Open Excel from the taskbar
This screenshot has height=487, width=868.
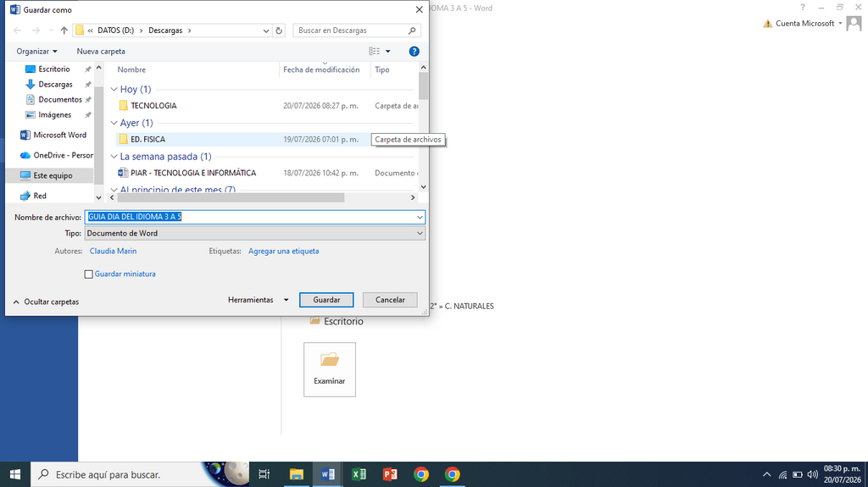coord(359,474)
